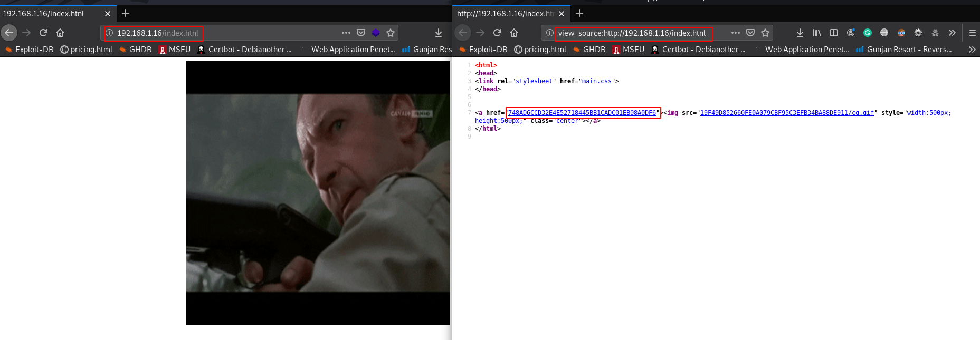Bookmark page with star in left window
This screenshot has width=980, height=340.
[x=391, y=33]
